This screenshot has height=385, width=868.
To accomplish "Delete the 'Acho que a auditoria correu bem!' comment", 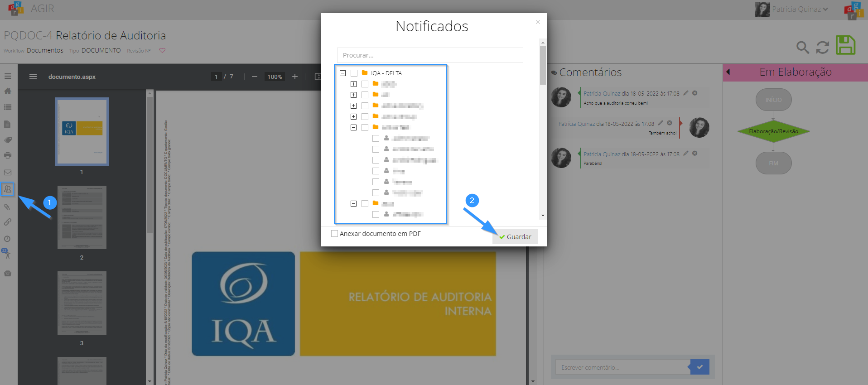I will tap(694, 93).
